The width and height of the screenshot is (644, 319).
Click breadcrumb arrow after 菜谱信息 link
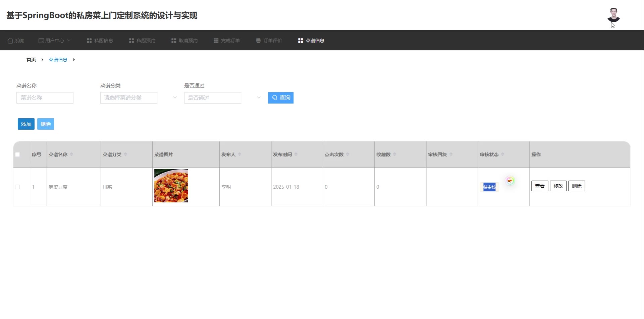pyautogui.click(x=74, y=60)
